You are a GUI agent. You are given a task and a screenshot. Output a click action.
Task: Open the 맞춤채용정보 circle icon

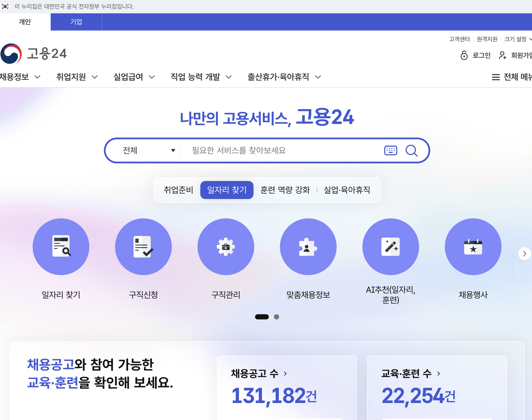point(308,247)
